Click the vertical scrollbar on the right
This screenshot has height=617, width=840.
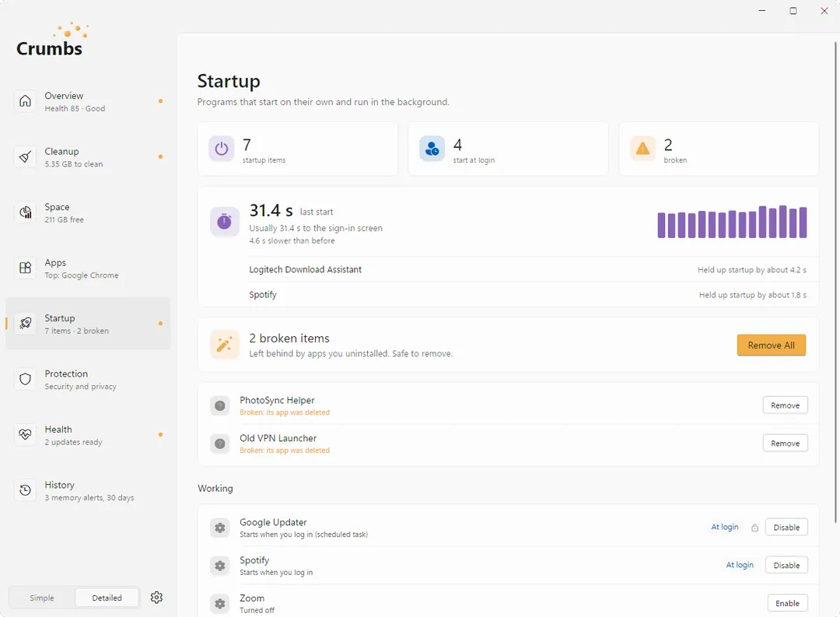(835, 282)
